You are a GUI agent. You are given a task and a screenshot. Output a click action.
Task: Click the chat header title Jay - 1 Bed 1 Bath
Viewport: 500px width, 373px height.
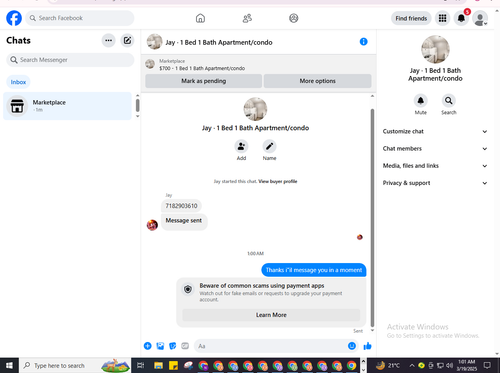219,42
